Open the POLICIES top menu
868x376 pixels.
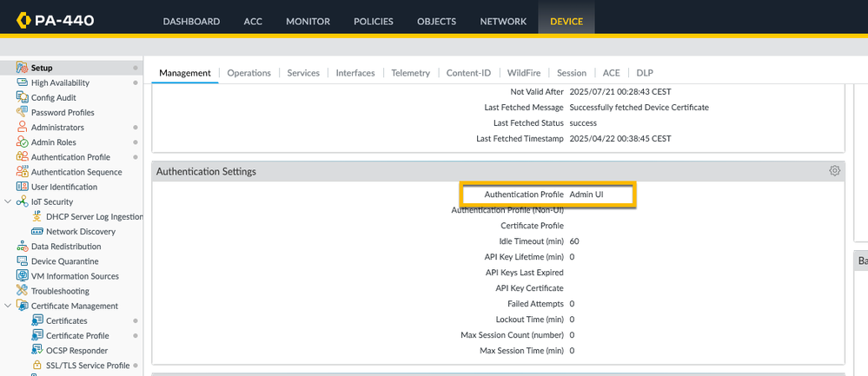[x=373, y=21]
